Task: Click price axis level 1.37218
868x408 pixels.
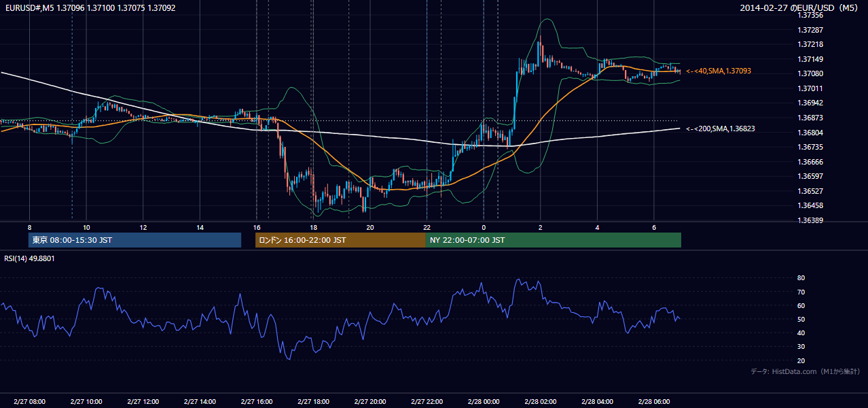Action: click(810, 44)
